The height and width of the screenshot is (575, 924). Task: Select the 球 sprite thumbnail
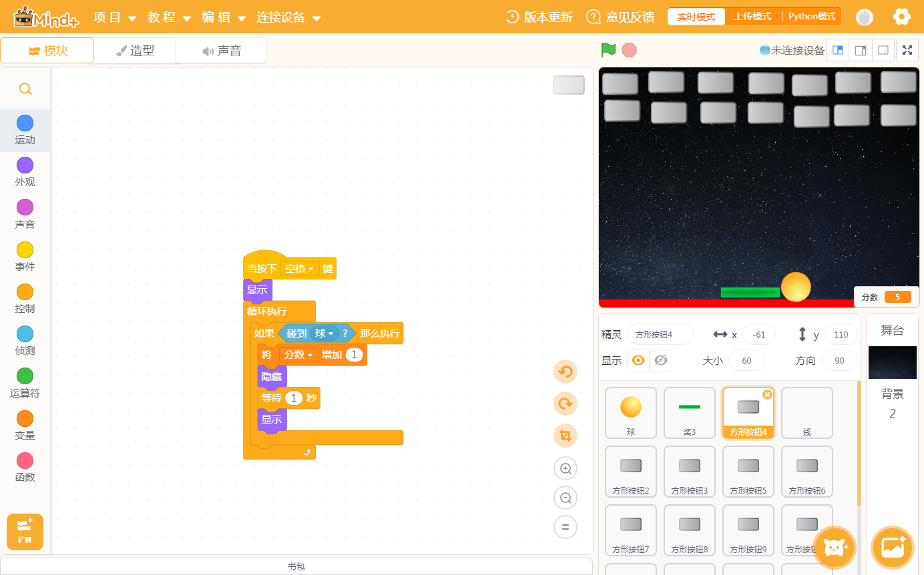(x=631, y=413)
